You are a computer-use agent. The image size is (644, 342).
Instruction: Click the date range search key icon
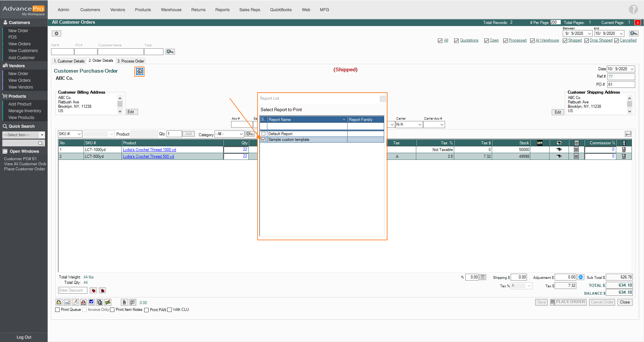pyautogui.click(x=634, y=33)
